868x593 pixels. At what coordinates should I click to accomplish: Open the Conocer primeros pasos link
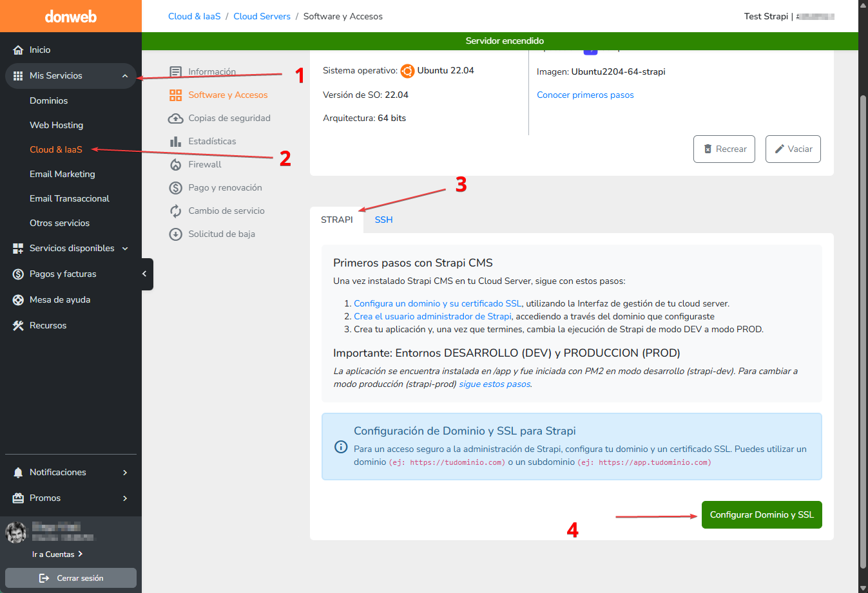(585, 95)
